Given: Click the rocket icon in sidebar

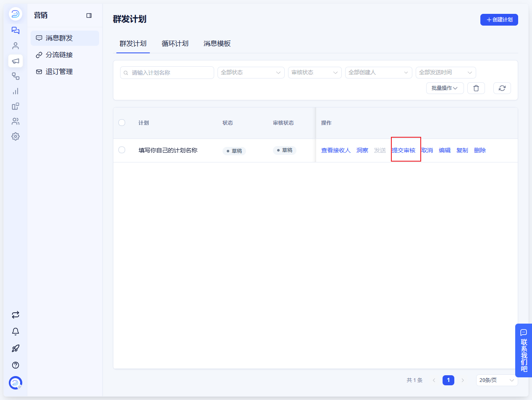Looking at the screenshot, I should [16, 348].
